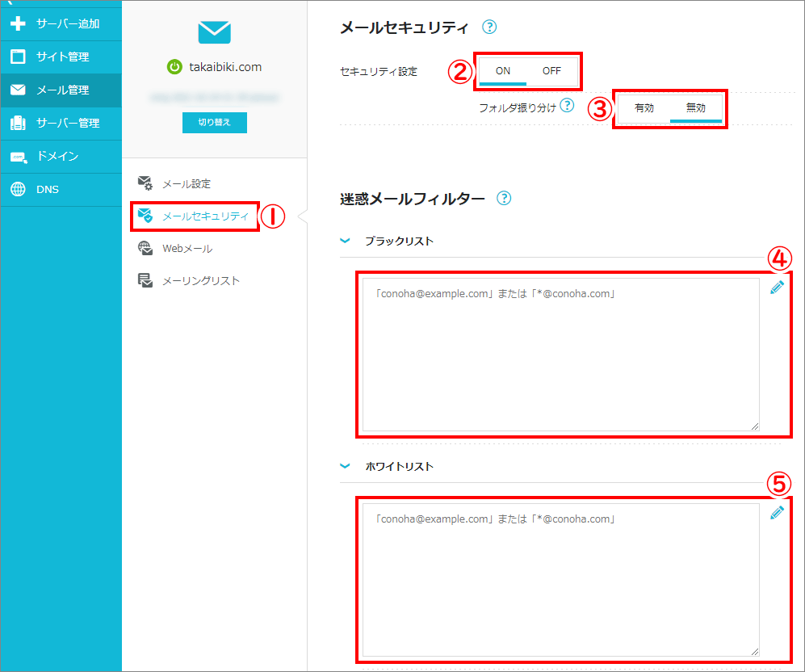Image resolution: width=805 pixels, height=672 pixels.
Task: Click the サイト管理 window icon
Action: pos(18,57)
